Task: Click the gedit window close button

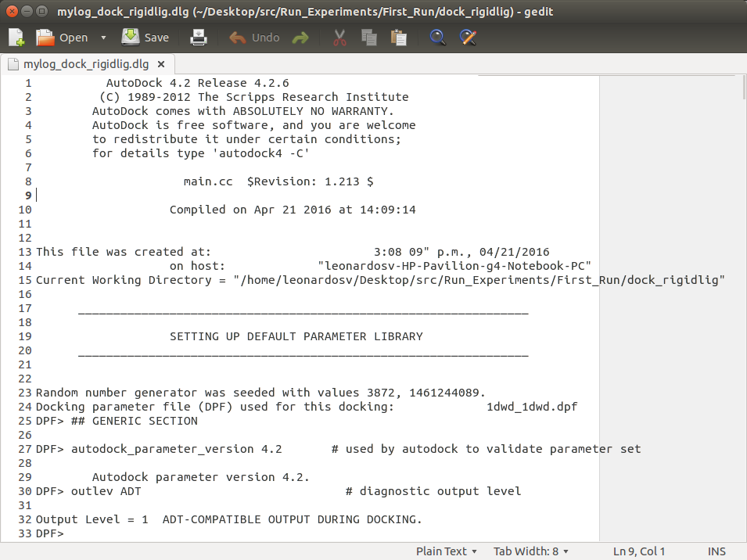Action: click(13, 11)
